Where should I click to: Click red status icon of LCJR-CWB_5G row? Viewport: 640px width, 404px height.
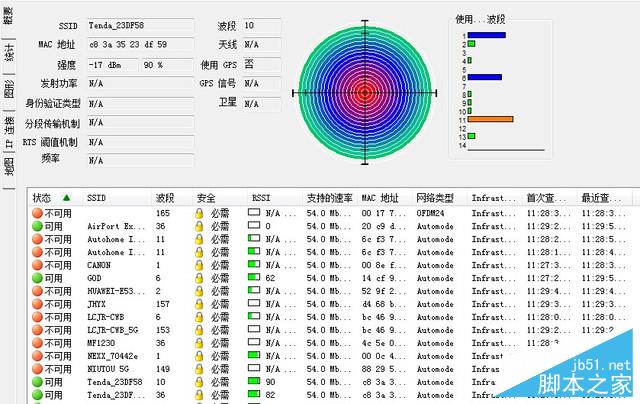[x=38, y=330]
